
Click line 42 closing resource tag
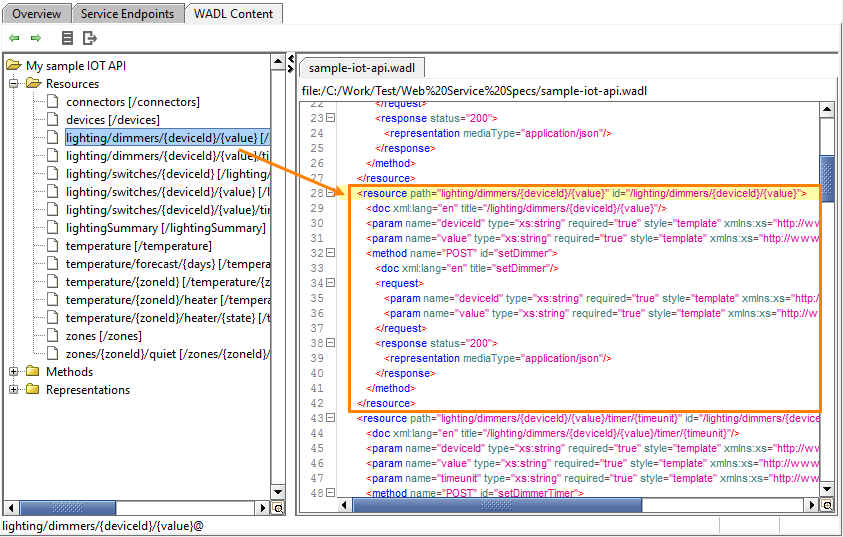click(387, 403)
